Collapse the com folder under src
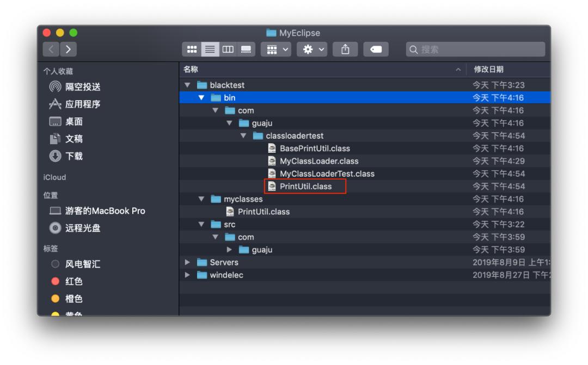The width and height of the screenshot is (588, 365). (x=215, y=237)
